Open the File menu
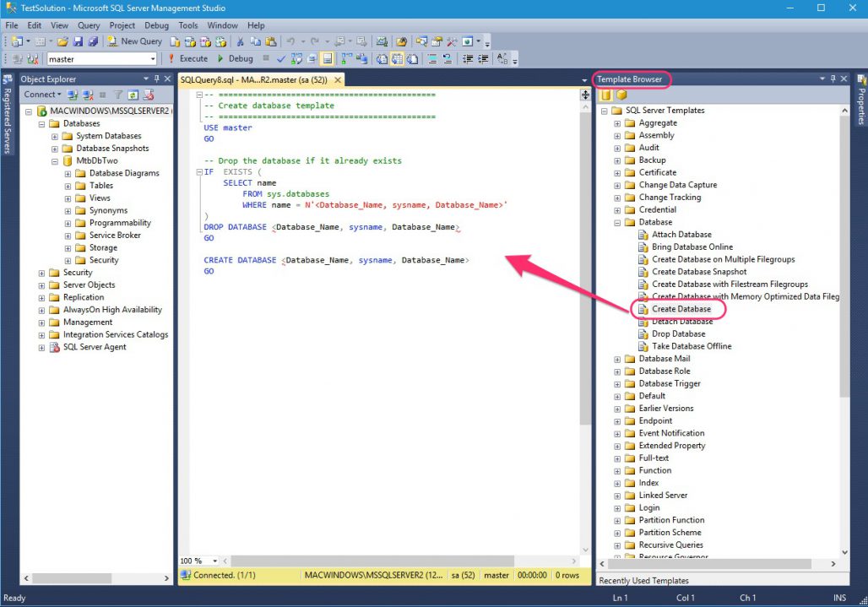 click(x=12, y=25)
